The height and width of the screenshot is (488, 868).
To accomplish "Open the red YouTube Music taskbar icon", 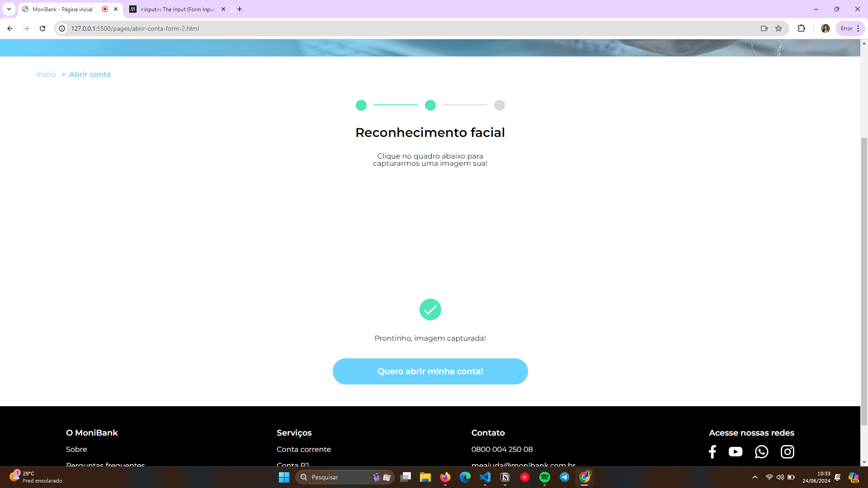I will [525, 477].
